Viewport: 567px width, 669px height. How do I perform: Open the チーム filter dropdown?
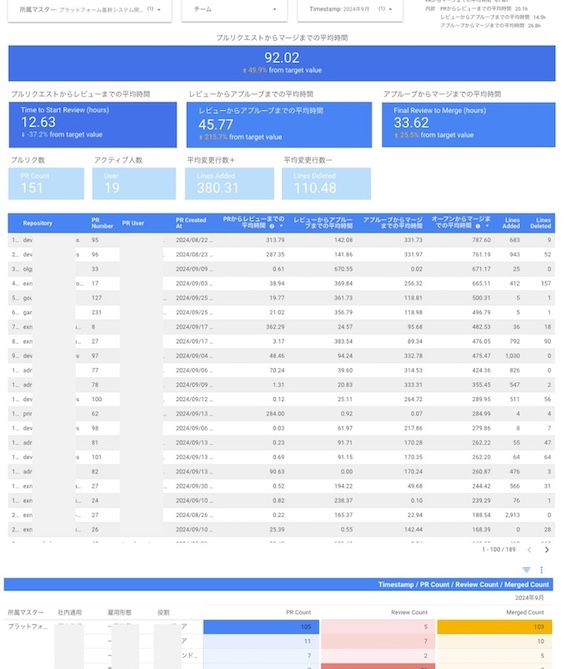[x=235, y=9]
